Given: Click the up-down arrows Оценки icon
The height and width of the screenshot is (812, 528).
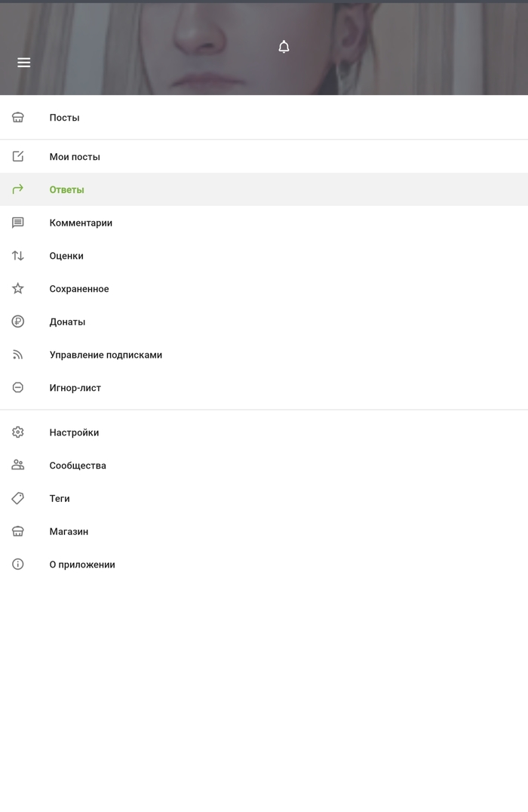Looking at the screenshot, I should click(x=18, y=256).
